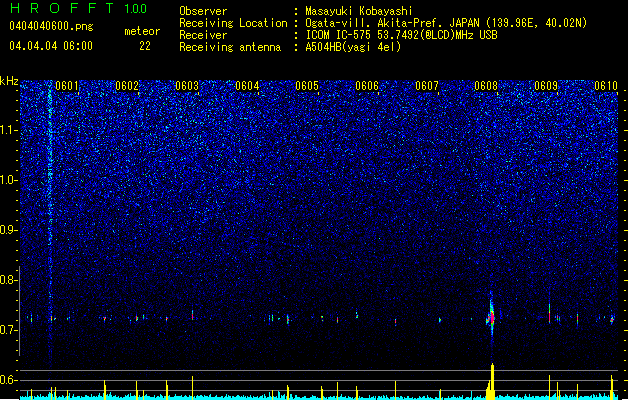Click the large meteor echo near 0608

(491, 315)
